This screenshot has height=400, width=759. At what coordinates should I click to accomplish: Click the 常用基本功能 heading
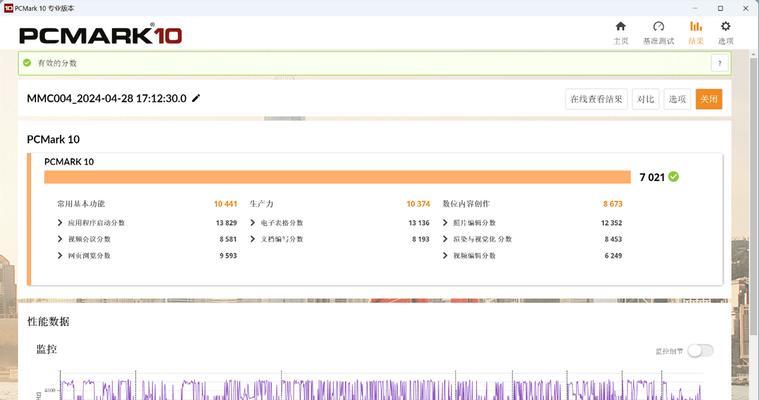click(x=81, y=204)
